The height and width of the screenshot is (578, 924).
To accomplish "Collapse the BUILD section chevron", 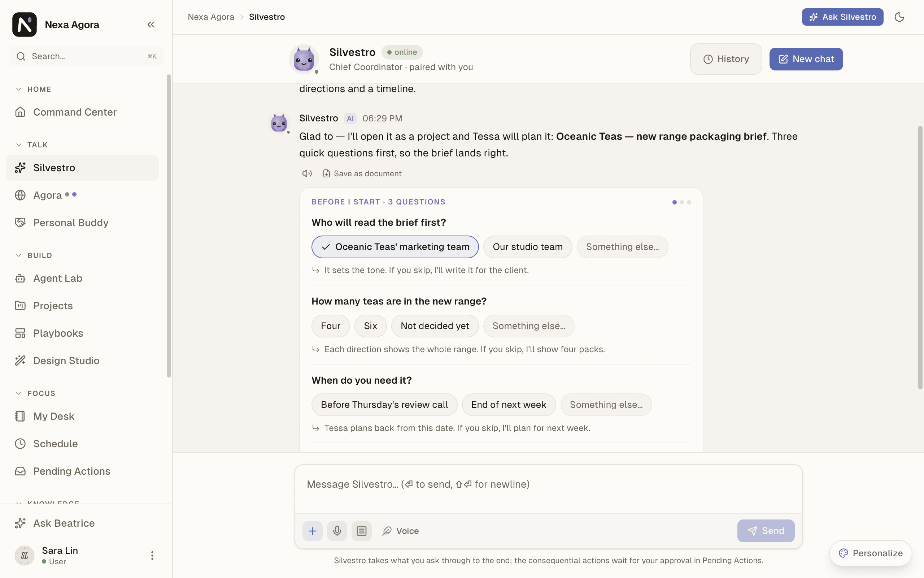I will (x=19, y=255).
